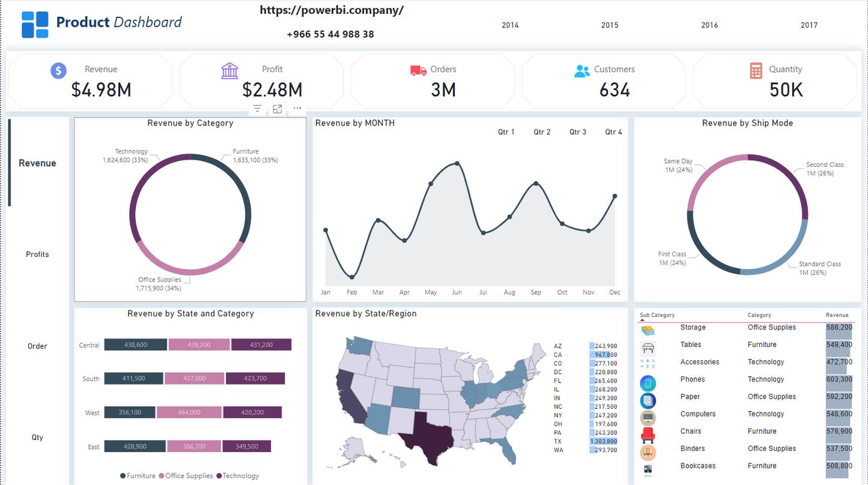Viewport: 868px width, 485px height.
Task: Click the Office Supplies legend item
Action: point(189,476)
